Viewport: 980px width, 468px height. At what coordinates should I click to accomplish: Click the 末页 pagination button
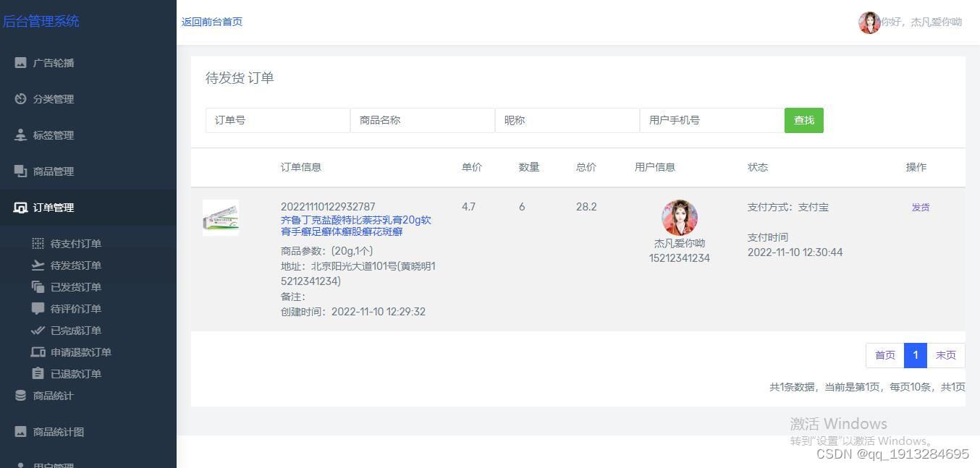click(x=946, y=355)
